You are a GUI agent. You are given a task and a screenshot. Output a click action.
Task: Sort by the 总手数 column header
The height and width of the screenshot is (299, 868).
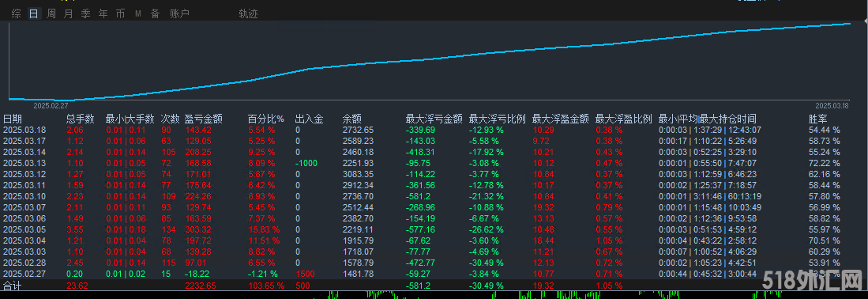coord(81,119)
